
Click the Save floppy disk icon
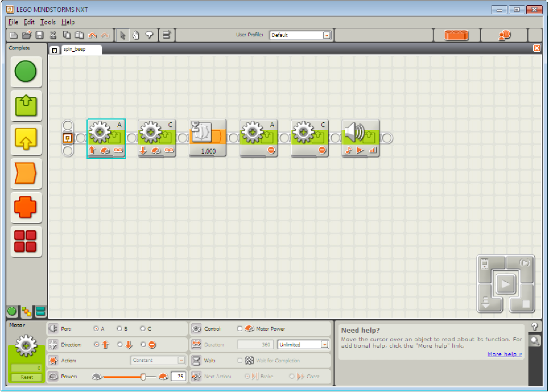click(x=40, y=35)
